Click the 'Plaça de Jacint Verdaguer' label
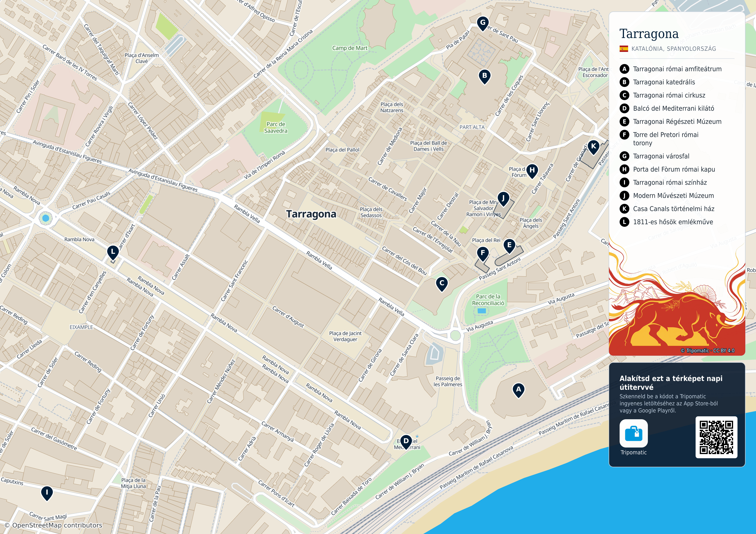 (x=345, y=336)
